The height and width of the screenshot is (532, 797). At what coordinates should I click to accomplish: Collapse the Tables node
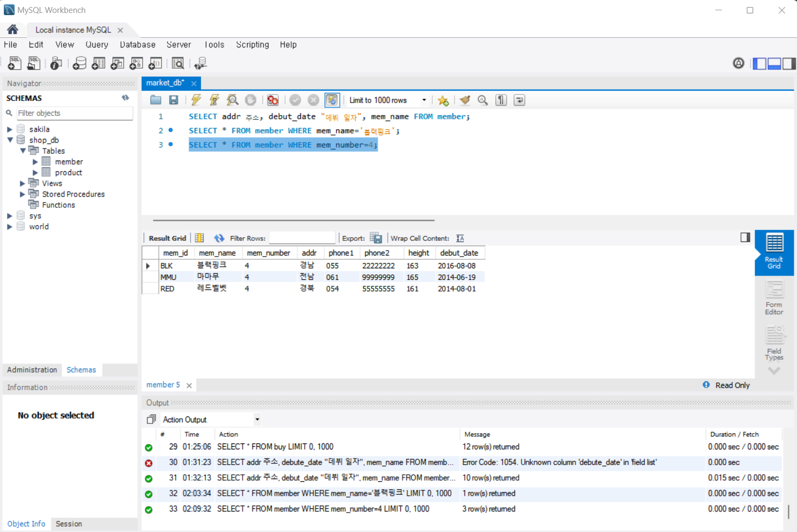(x=23, y=151)
